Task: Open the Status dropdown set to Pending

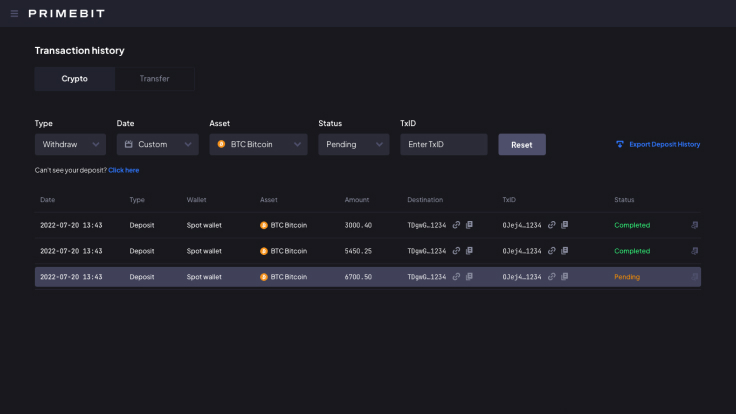Action: click(x=353, y=144)
